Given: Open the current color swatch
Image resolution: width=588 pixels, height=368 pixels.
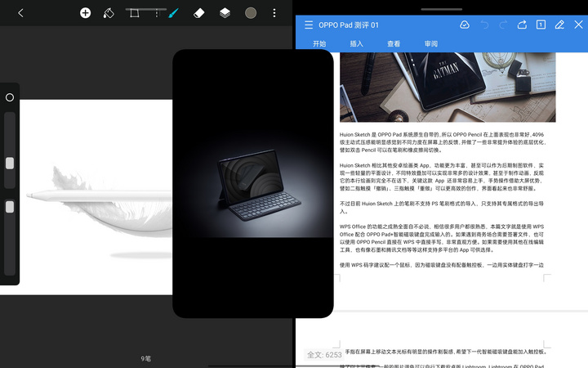Looking at the screenshot, I should (251, 13).
